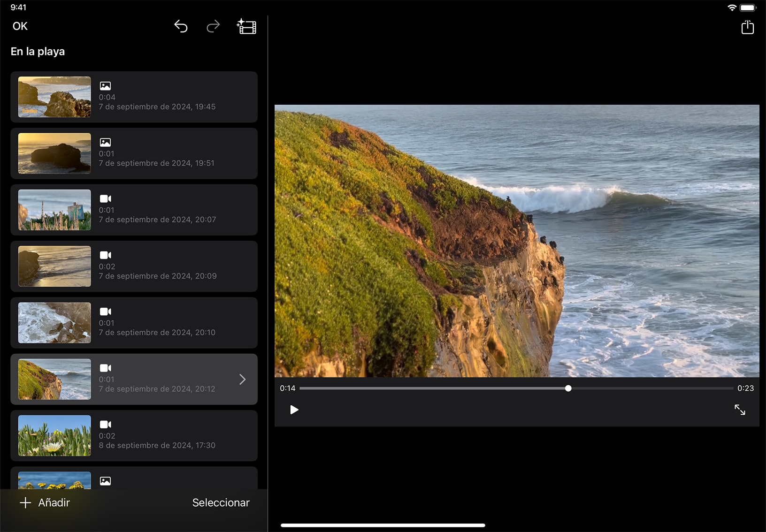This screenshot has height=532, width=766.
Task: Click the 0:23 total duration label
Action: tap(745, 388)
